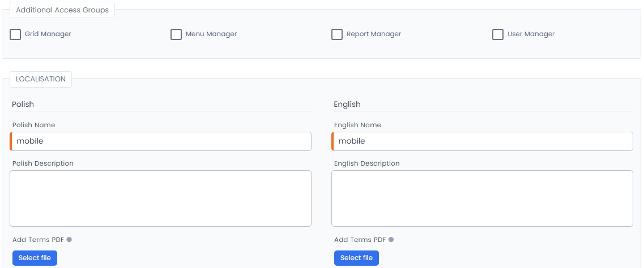Tick the Menu Manager checkbox
The width and height of the screenshot is (644, 268).
point(176,34)
